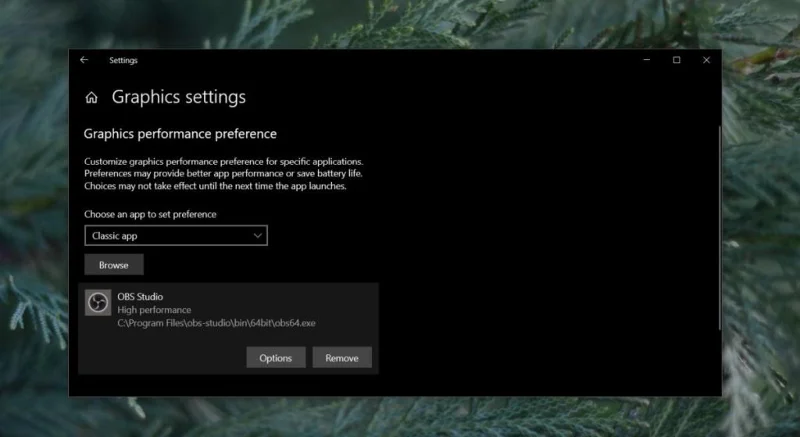
Task: Open Options for OBS Studio
Action: tap(276, 358)
